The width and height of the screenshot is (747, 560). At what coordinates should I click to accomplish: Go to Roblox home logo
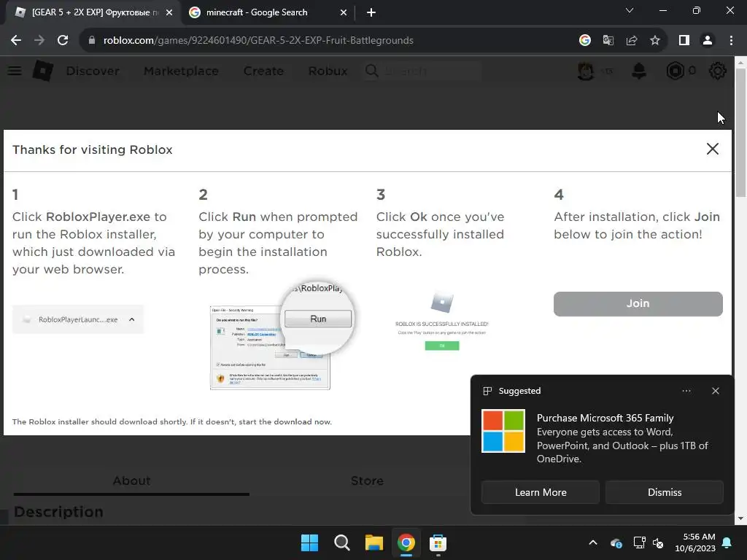tap(42, 71)
